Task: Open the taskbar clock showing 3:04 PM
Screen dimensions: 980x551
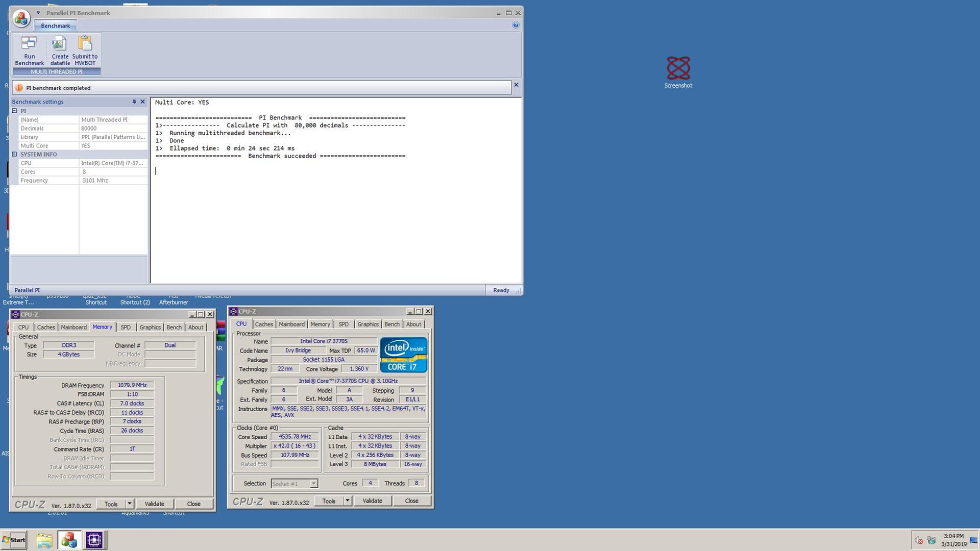Action: [954, 540]
